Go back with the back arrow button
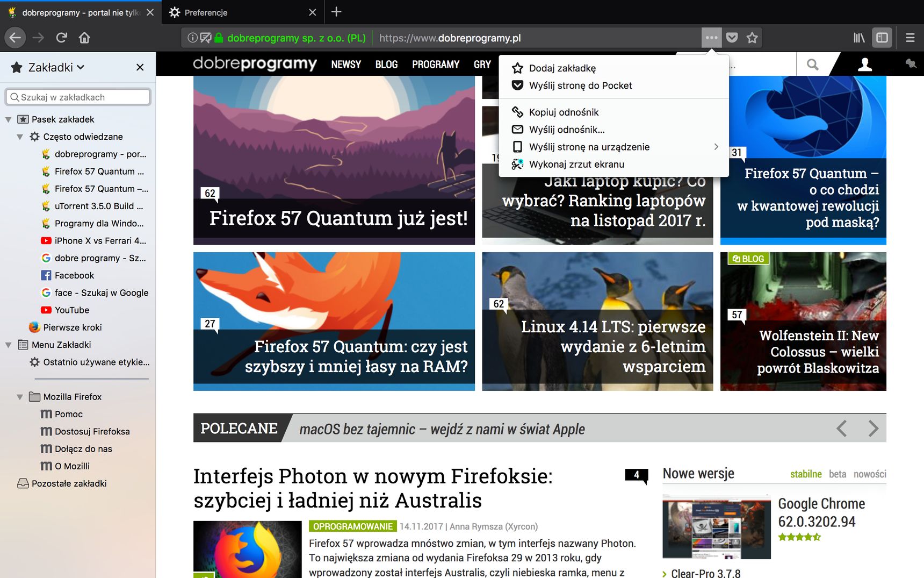Image resolution: width=924 pixels, height=578 pixels. tap(15, 38)
